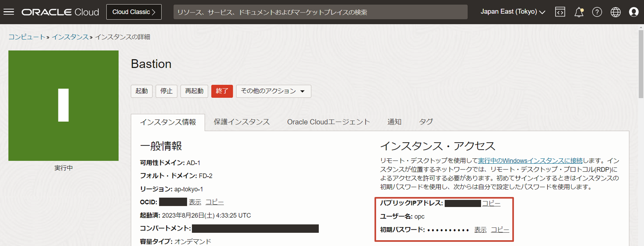Click the Bastion instance title
The width and height of the screenshot is (644, 246).
pos(151,64)
